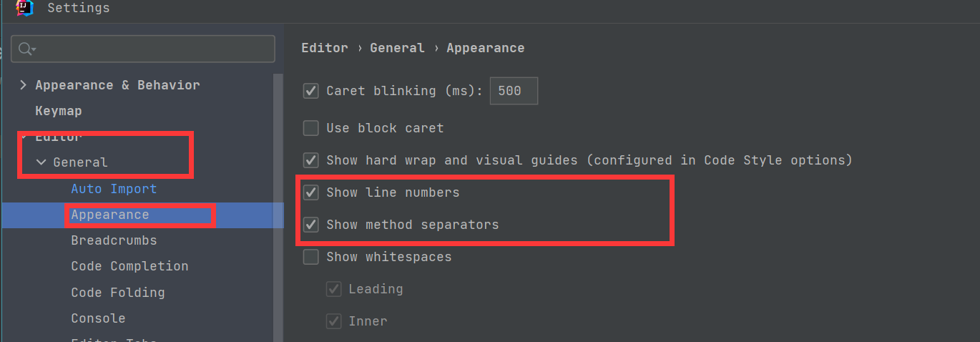Open Breadcrumbs settings
Viewport: 980px width, 342px height.
tap(114, 240)
